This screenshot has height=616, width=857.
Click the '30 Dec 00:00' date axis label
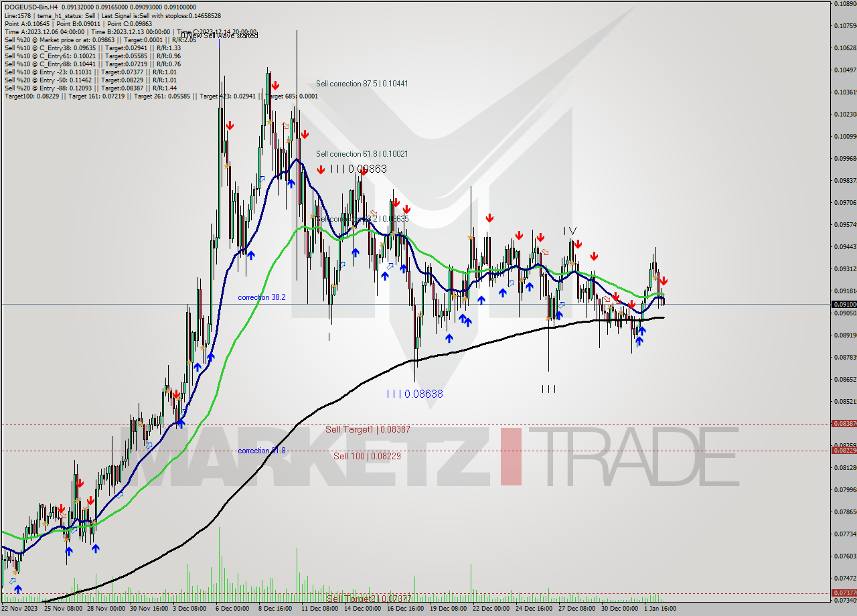[x=620, y=609]
